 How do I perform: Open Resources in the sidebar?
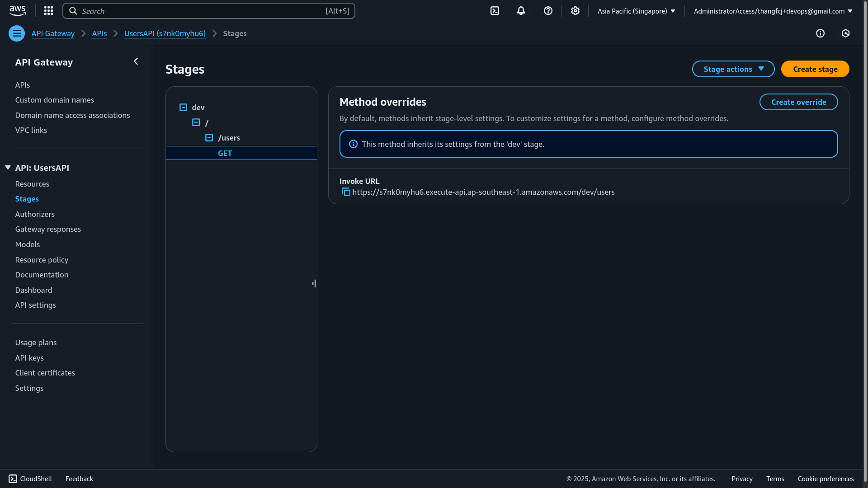32,184
